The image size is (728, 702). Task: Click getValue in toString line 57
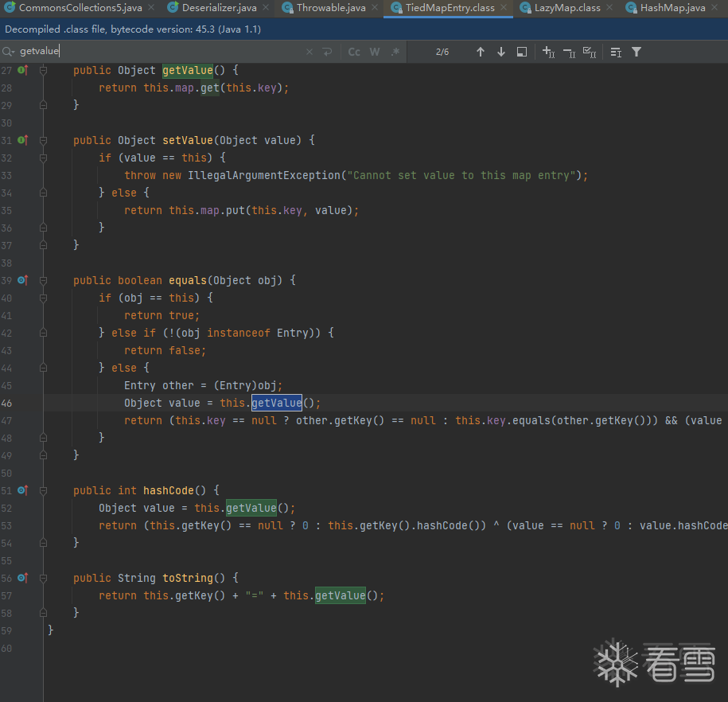(341, 595)
